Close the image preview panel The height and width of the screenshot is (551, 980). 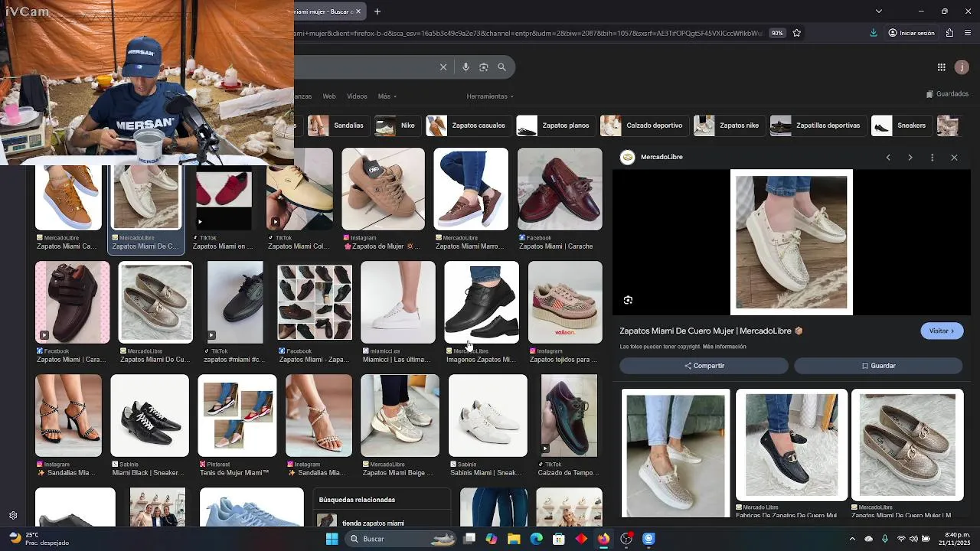coord(954,158)
